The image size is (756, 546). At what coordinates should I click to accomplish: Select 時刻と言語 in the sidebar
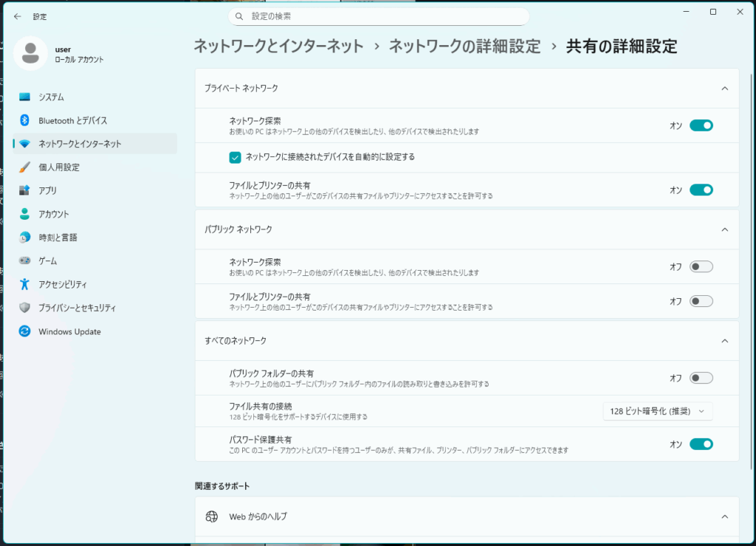(x=58, y=238)
